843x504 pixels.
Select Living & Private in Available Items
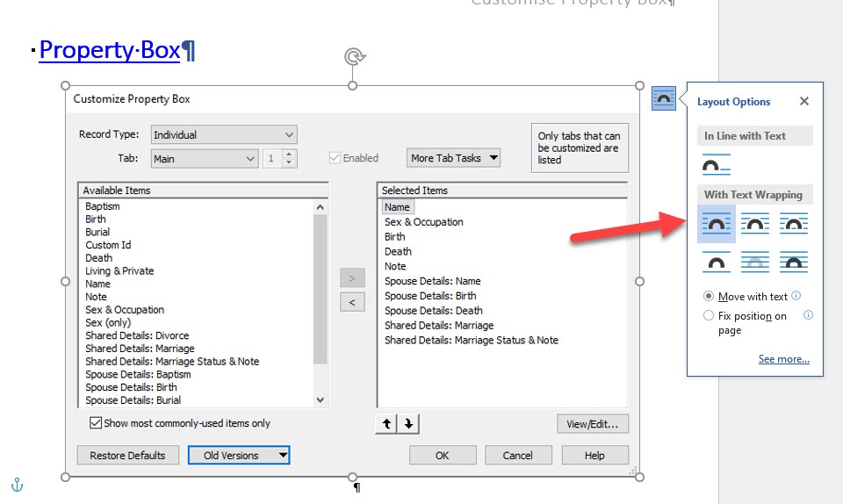(x=119, y=270)
